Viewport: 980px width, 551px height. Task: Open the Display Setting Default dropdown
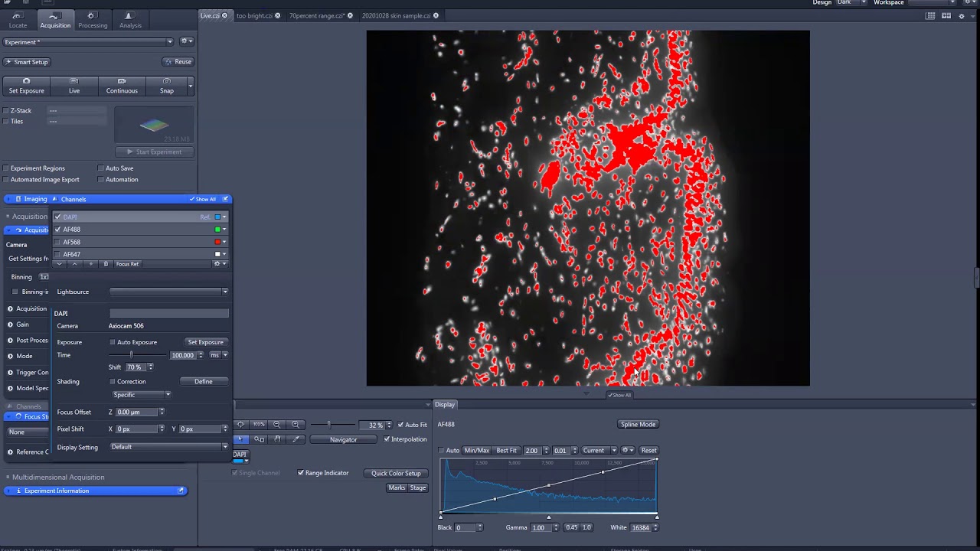168,447
